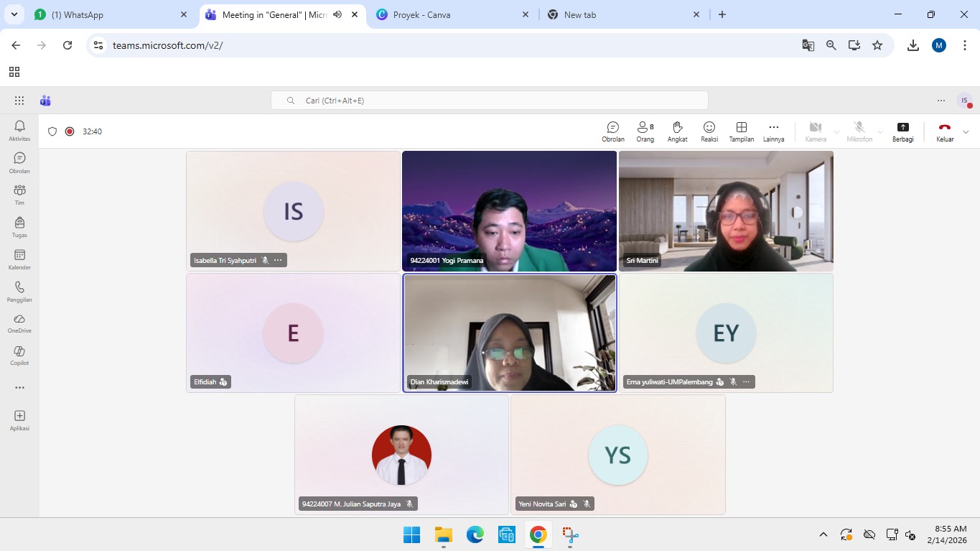Raise hand with the Angkat button
The height and width of the screenshot is (551, 980).
click(677, 131)
